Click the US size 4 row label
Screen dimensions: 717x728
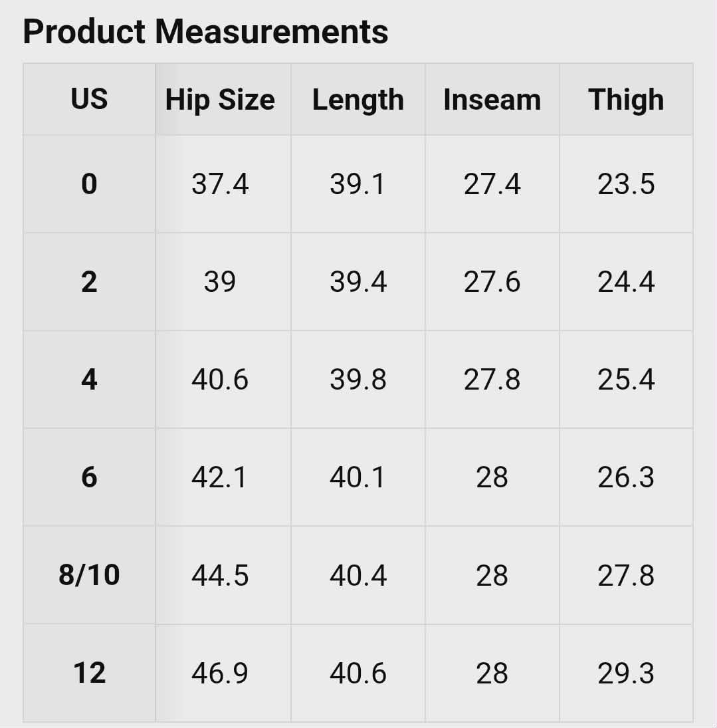[89, 380]
